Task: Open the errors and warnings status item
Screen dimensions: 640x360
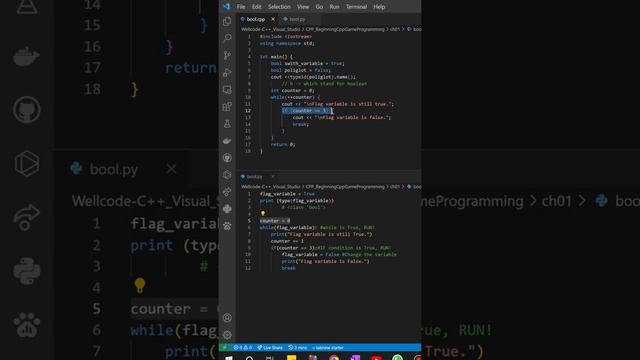Action: [x=242, y=348]
